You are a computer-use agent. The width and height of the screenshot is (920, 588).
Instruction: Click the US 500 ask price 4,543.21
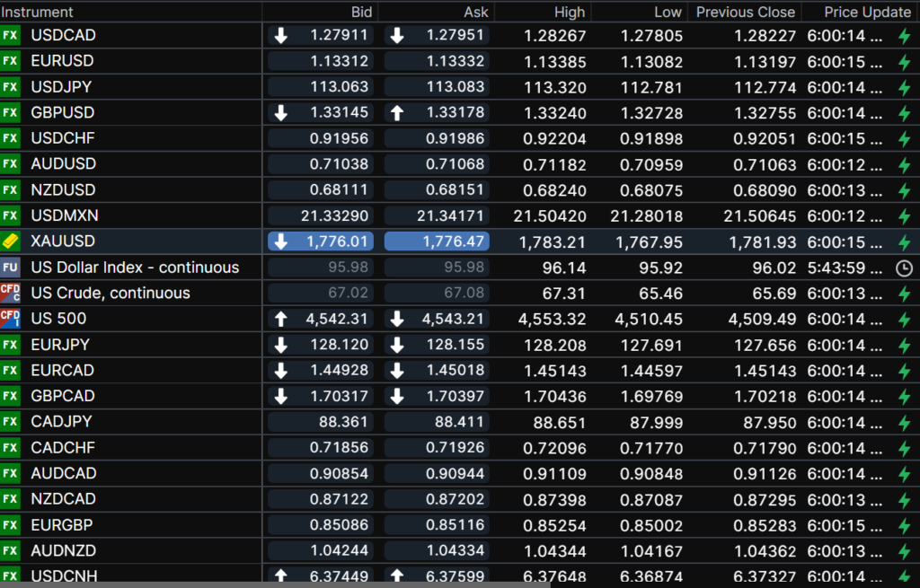coord(454,319)
